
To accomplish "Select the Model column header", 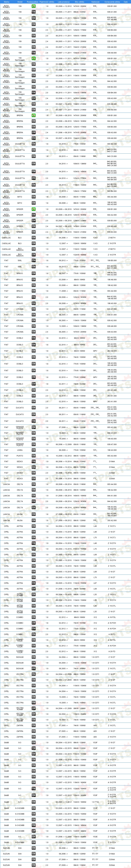I will pyautogui.click(x=20, y=2).
